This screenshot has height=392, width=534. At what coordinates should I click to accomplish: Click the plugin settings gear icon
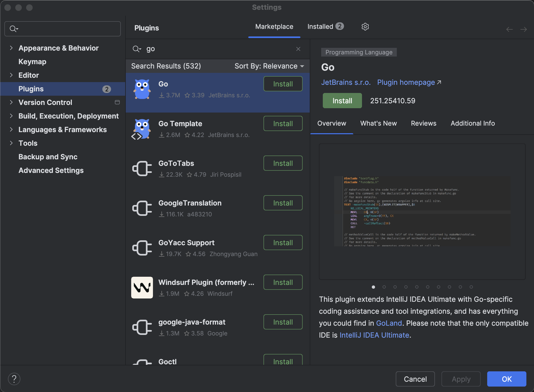(x=365, y=27)
